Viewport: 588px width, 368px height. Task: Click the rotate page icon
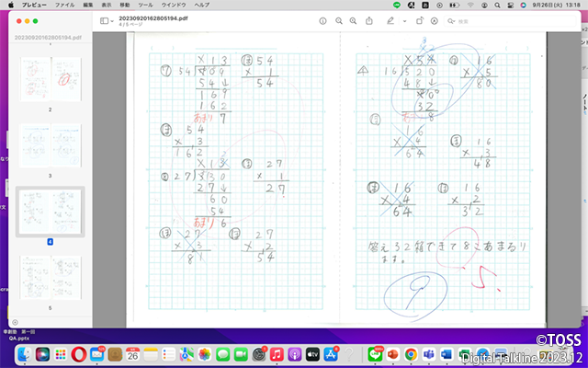420,19
